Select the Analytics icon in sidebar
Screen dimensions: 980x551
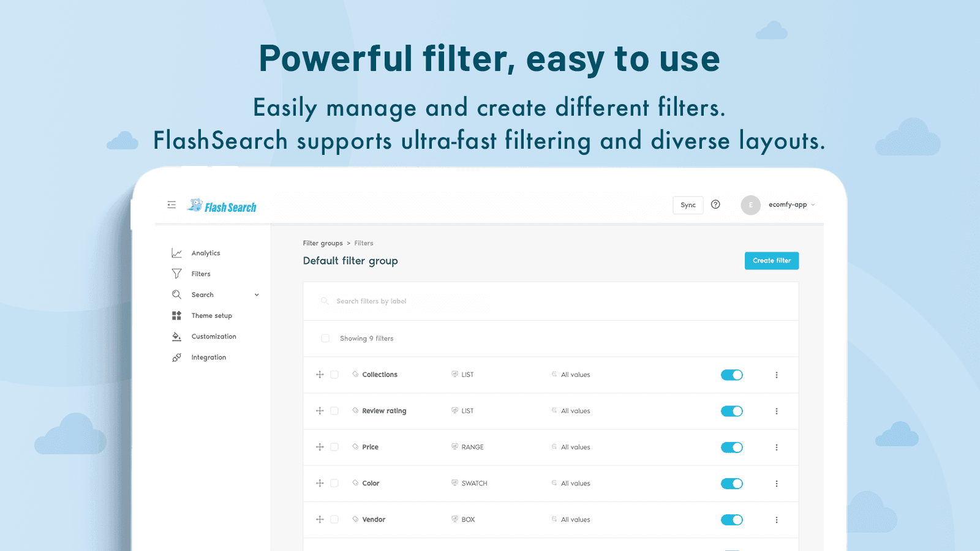pos(176,252)
